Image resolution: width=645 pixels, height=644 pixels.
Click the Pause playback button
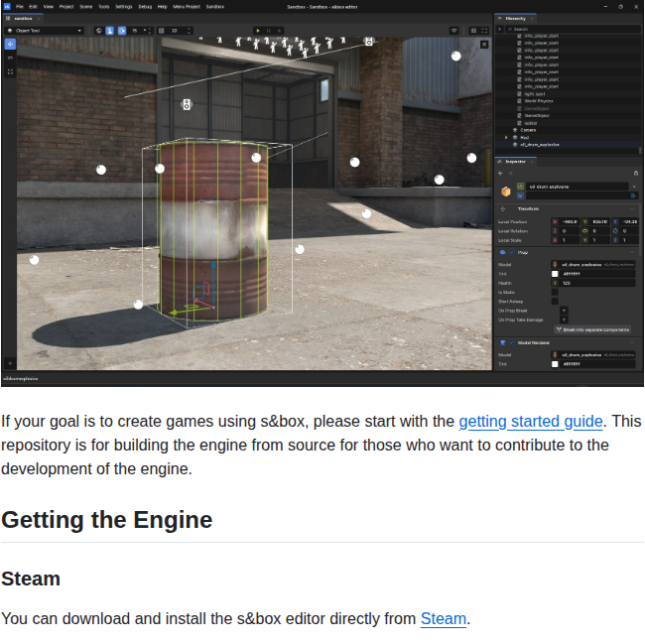click(269, 31)
